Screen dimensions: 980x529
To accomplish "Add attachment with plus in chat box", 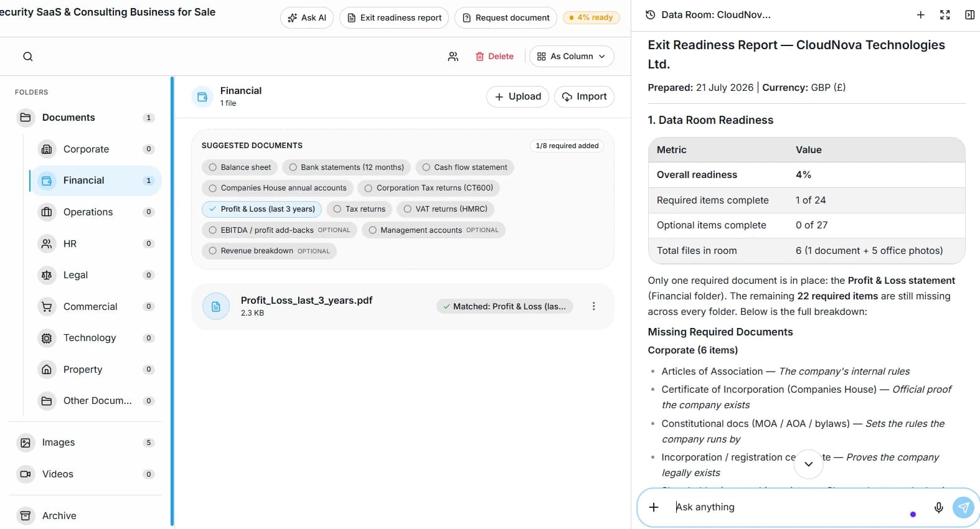I will tap(654, 507).
